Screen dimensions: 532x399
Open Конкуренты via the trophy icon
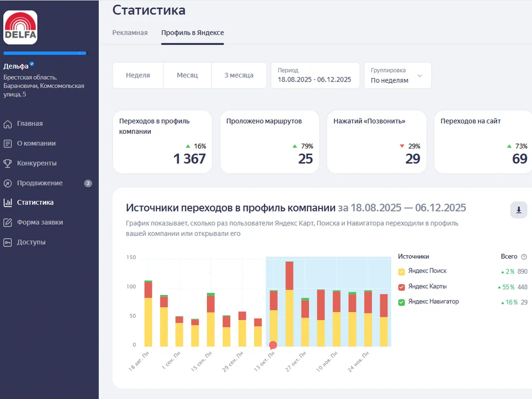(x=8, y=164)
